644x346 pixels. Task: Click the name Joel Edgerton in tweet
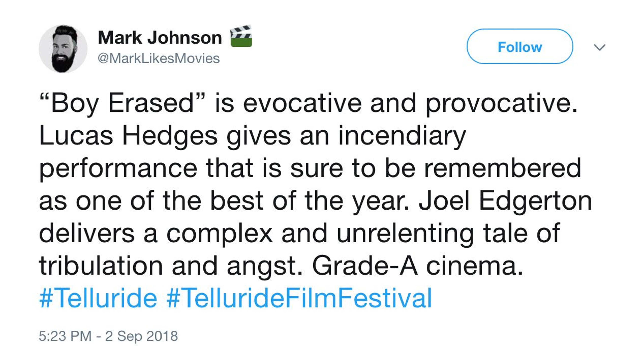click(505, 201)
